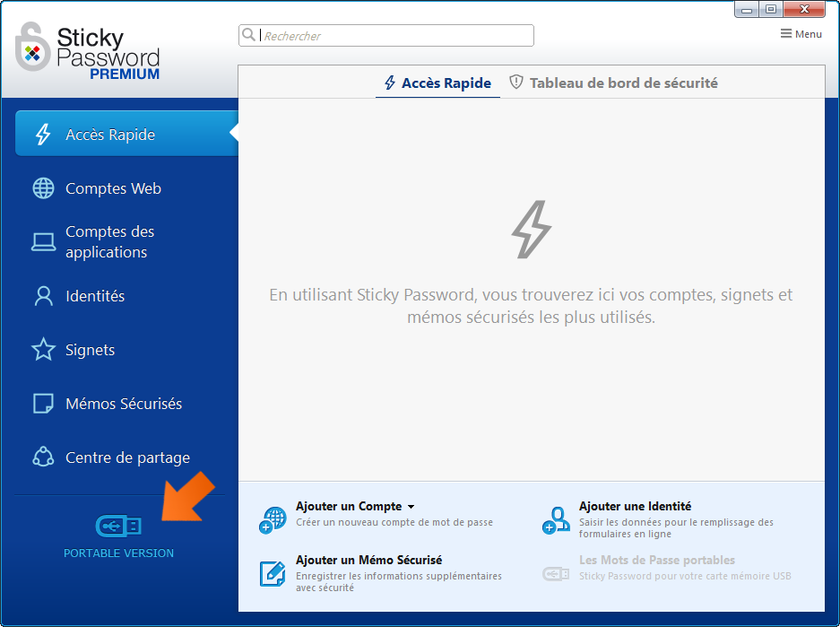This screenshot has width=840, height=627.
Task: Click the USB drive portable version icon
Action: tap(118, 526)
